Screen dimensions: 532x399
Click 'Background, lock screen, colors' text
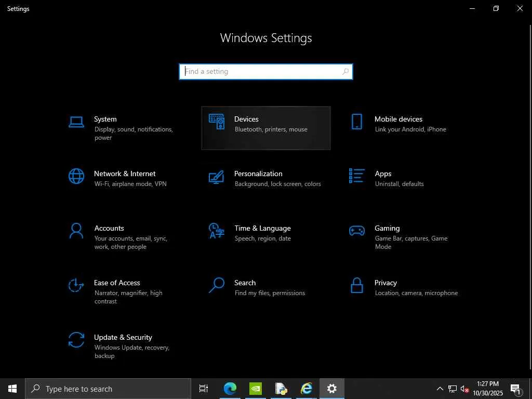click(277, 184)
